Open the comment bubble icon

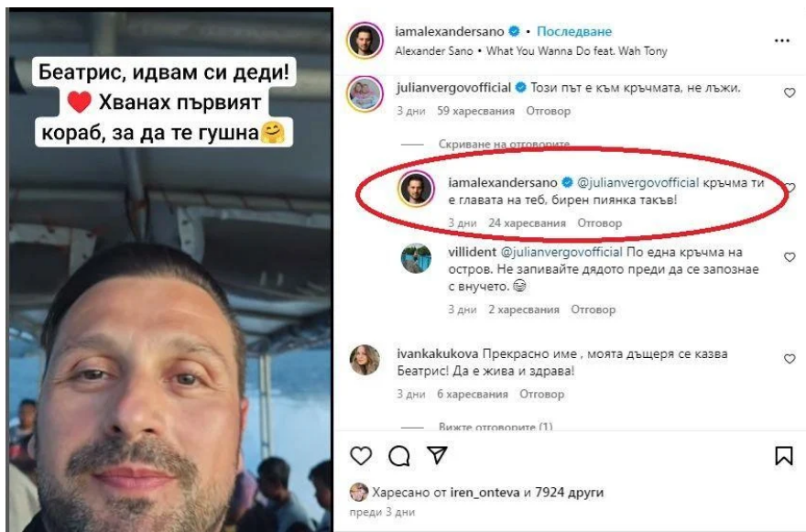(x=399, y=455)
